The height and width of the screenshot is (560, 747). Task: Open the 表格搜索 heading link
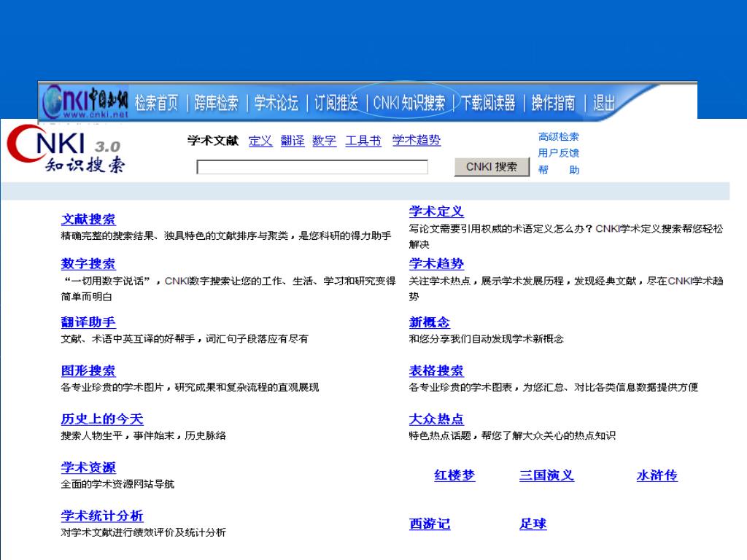[x=436, y=370]
